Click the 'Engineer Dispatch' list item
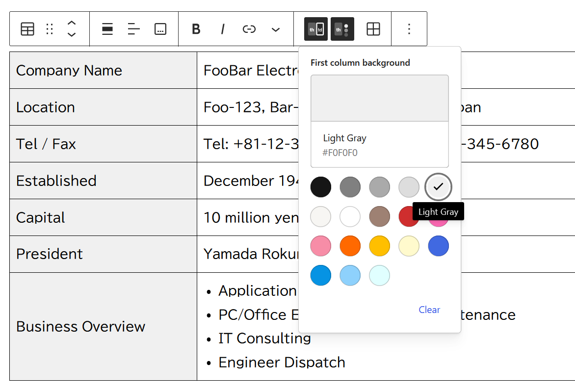The image size is (575, 392). coord(282,362)
